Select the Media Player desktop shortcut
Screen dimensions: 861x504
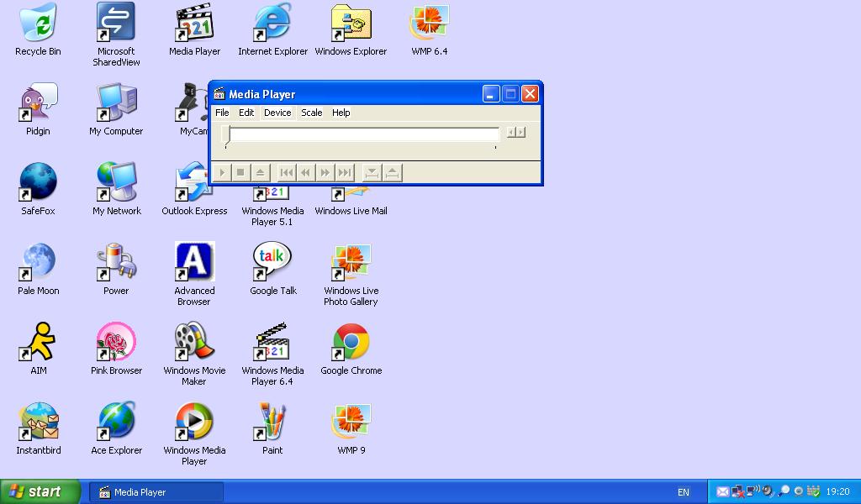coord(194,29)
